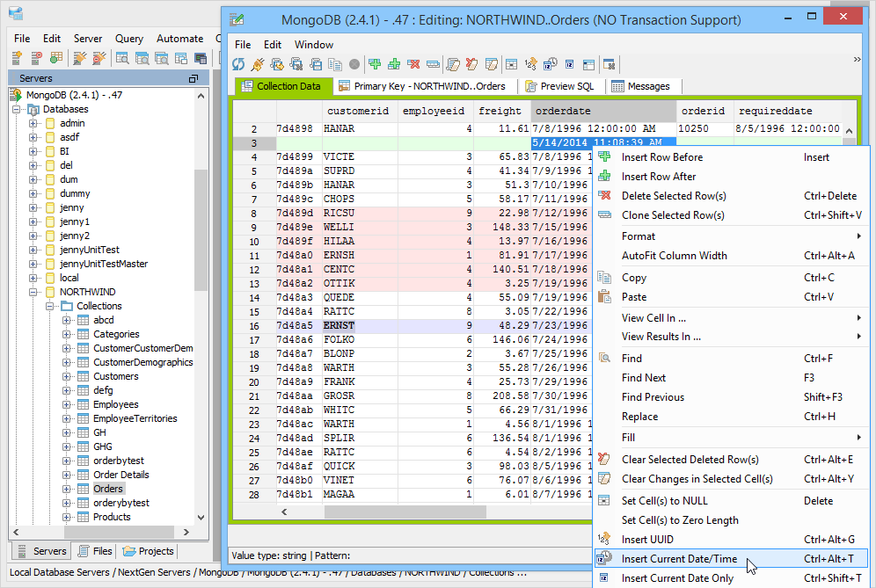Viewport: 876px width, 588px height.
Task: Expand the jennyUnitTest database node
Action: pyautogui.click(x=33, y=250)
